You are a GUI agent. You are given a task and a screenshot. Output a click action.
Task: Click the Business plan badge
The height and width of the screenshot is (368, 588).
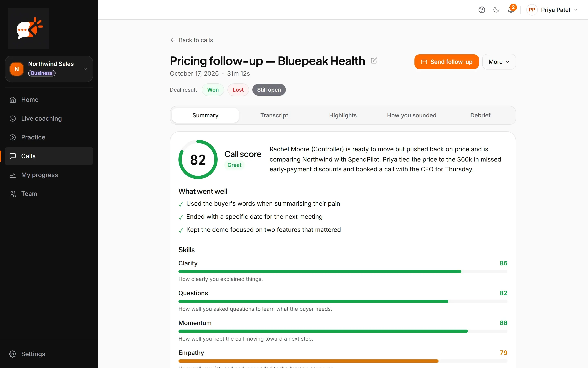click(x=42, y=73)
